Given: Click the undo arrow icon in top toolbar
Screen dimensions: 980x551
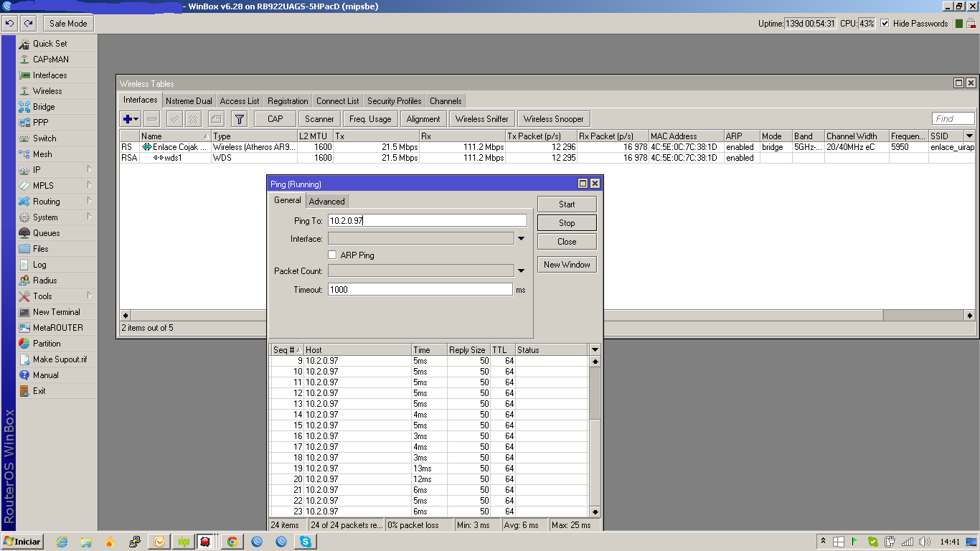Looking at the screenshot, I should pos(9,24).
